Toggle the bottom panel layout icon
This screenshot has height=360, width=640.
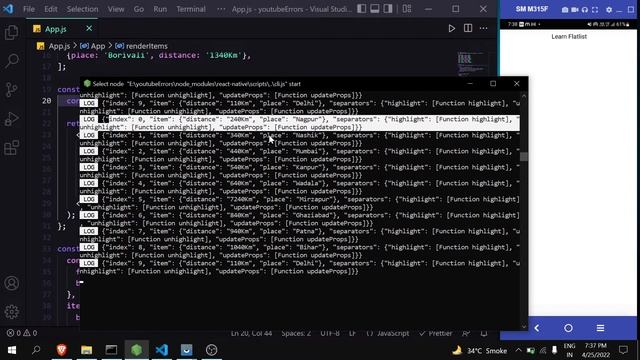(375, 9)
